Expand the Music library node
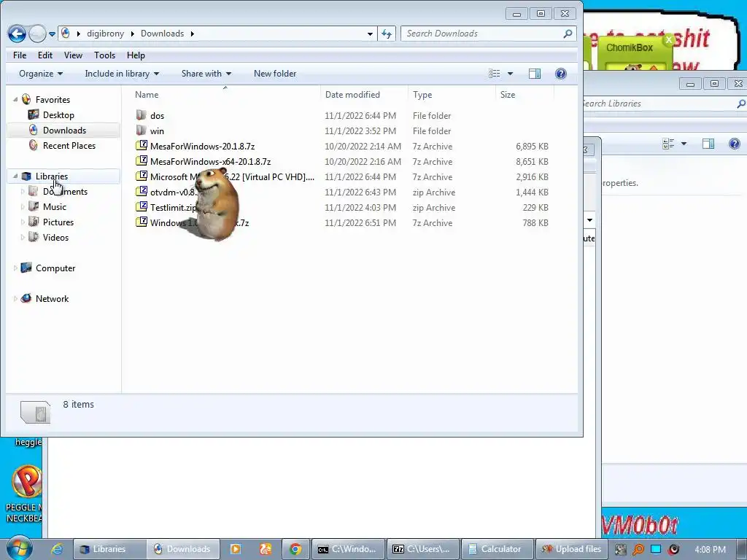The height and width of the screenshot is (560, 747). pos(23,206)
